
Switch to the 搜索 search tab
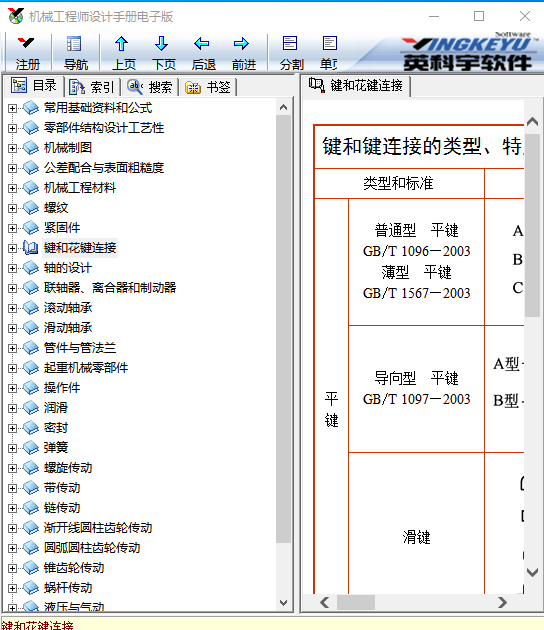150,87
